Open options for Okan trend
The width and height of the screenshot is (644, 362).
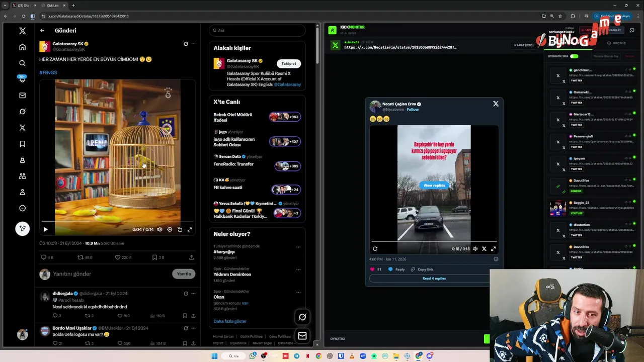298,292
